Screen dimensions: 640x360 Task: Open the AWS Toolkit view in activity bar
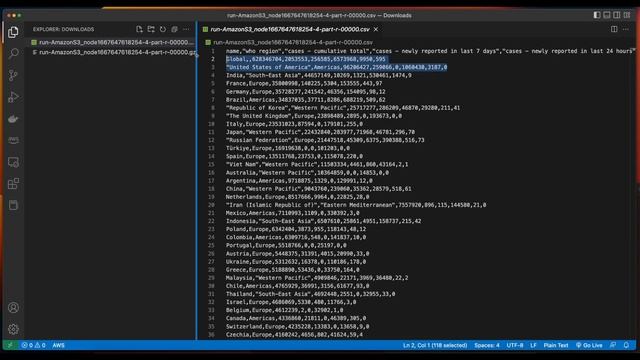coord(13,140)
